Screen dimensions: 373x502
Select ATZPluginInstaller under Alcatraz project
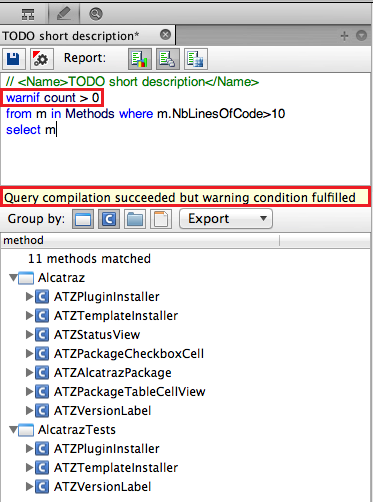pos(107,297)
